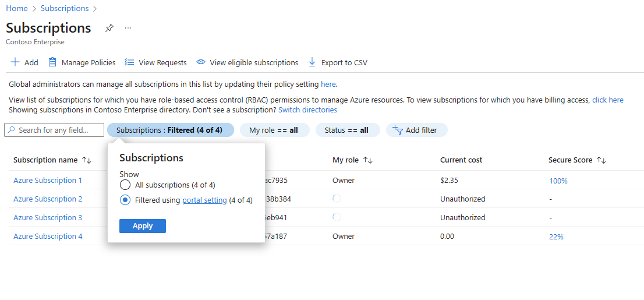Open Azure Subscription 4 link
Image resolution: width=644 pixels, height=300 pixels.
pos(48,237)
